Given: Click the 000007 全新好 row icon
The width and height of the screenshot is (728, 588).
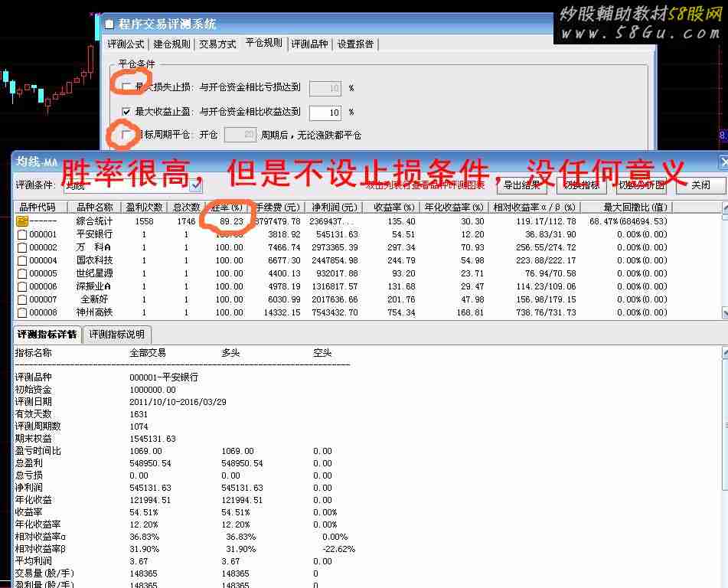Looking at the screenshot, I should pyautogui.click(x=22, y=299).
